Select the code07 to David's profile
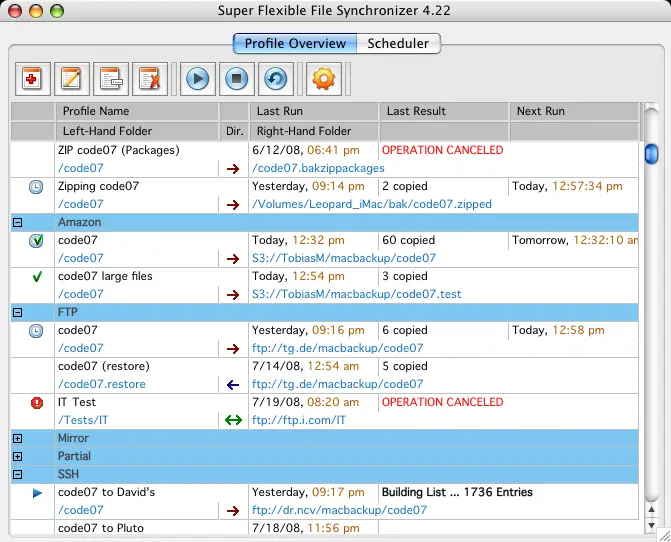The width and height of the screenshot is (671, 542). 106,492
